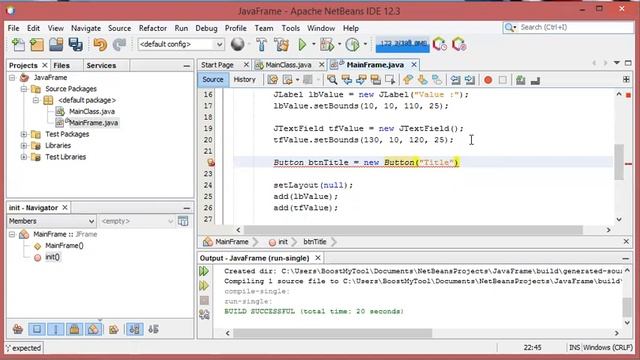Screen dimensions: 640x360
Task: Open the default config dropdown
Action: click(181, 44)
